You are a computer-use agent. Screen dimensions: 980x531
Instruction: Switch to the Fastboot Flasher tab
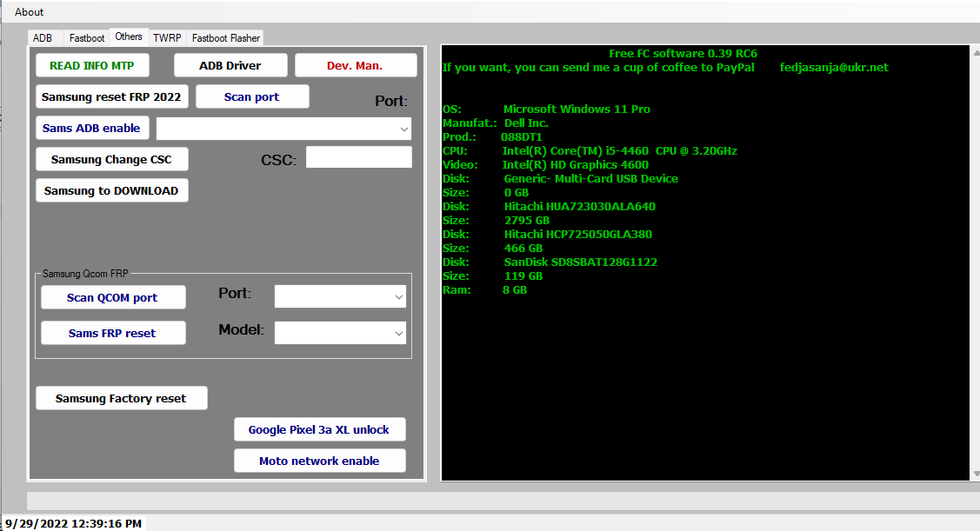(224, 37)
